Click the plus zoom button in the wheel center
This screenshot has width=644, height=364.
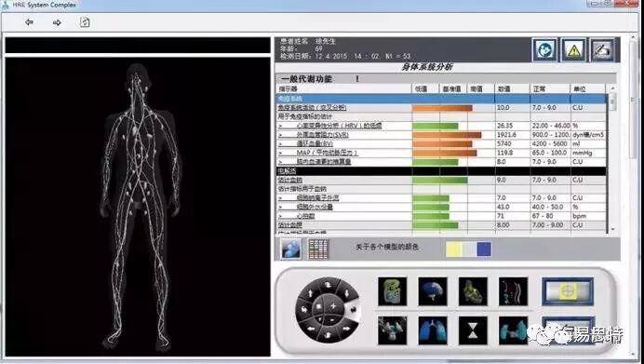(333, 306)
